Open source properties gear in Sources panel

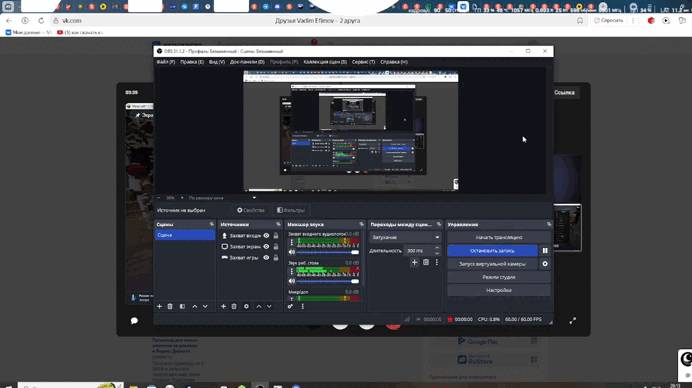[x=246, y=306]
